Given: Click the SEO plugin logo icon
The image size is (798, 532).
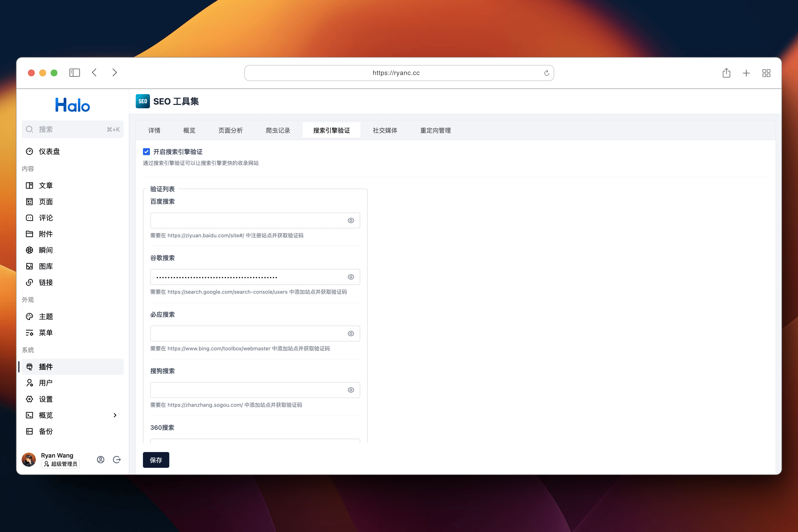Looking at the screenshot, I should 143,101.
